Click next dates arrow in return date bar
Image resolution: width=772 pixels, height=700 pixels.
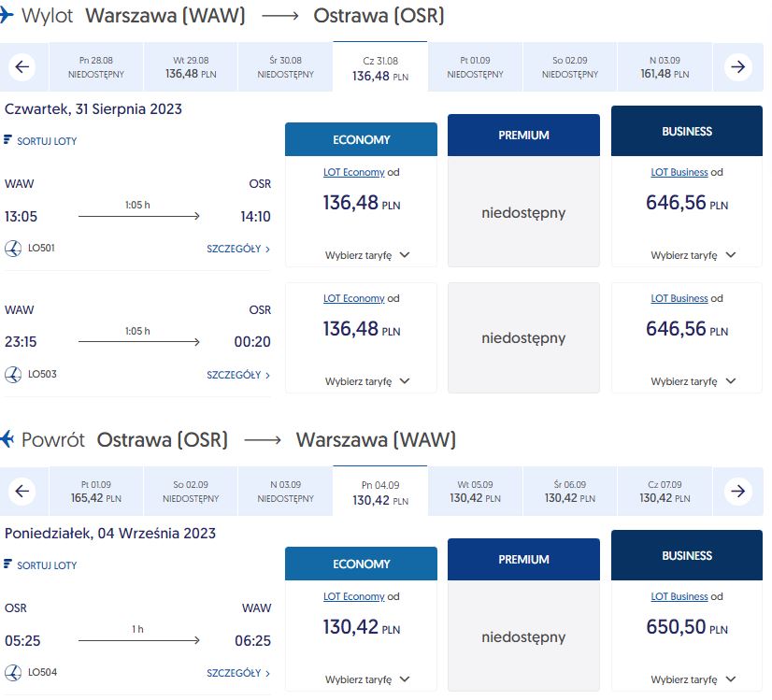737,492
